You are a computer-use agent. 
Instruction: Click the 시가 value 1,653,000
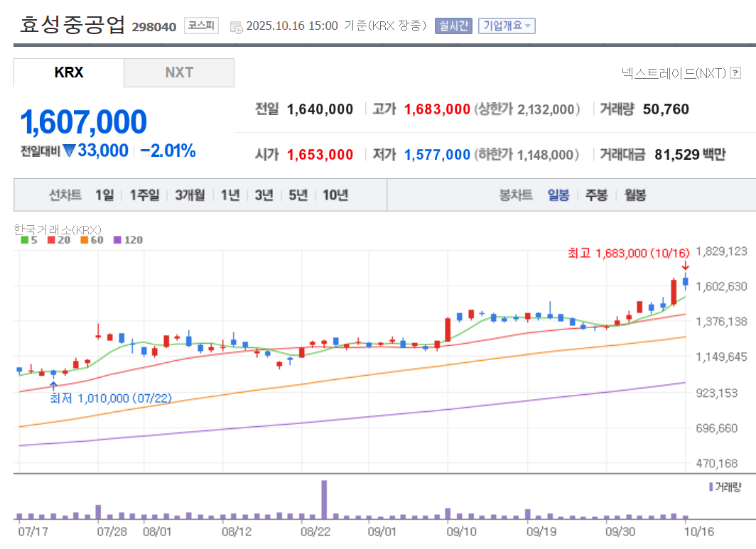pos(320,155)
